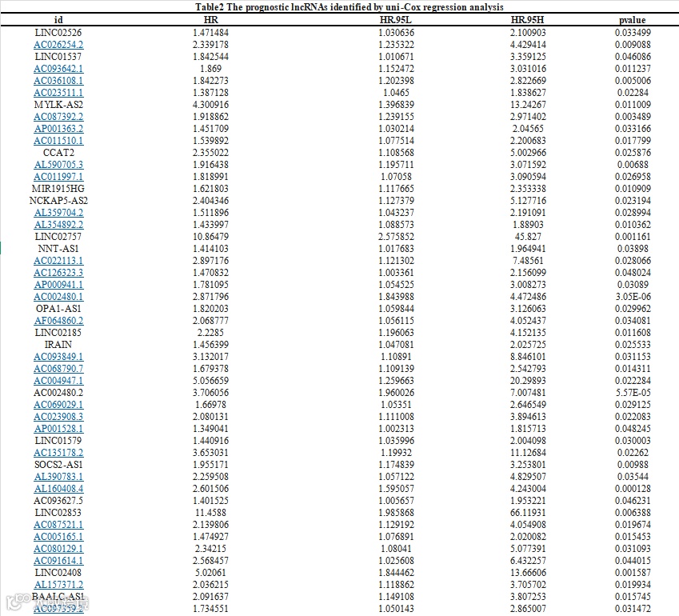Open the AC023908.3 link
The image size is (679, 616).
point(58,416)
